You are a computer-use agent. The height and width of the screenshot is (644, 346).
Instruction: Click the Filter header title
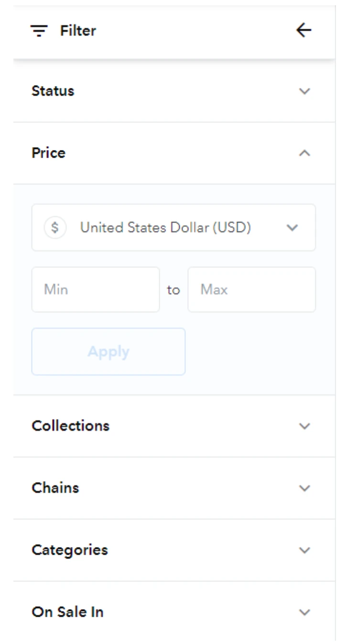pos(78,31)
